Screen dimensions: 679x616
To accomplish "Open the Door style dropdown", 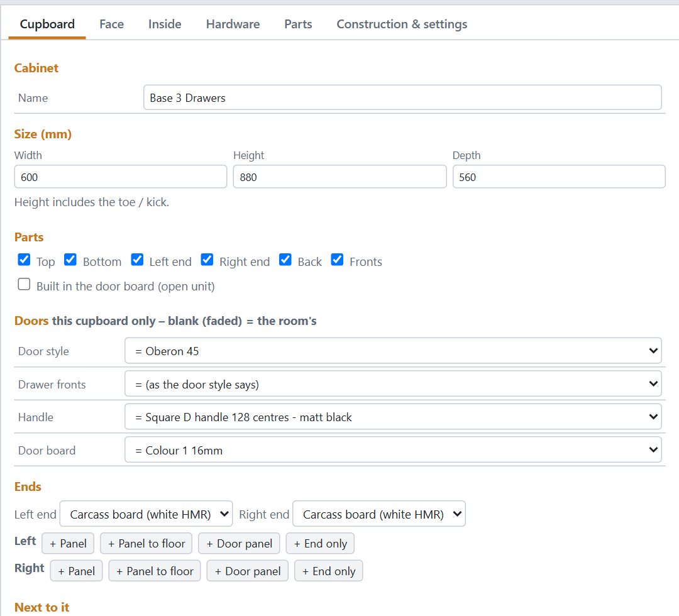I will (393, 351).
